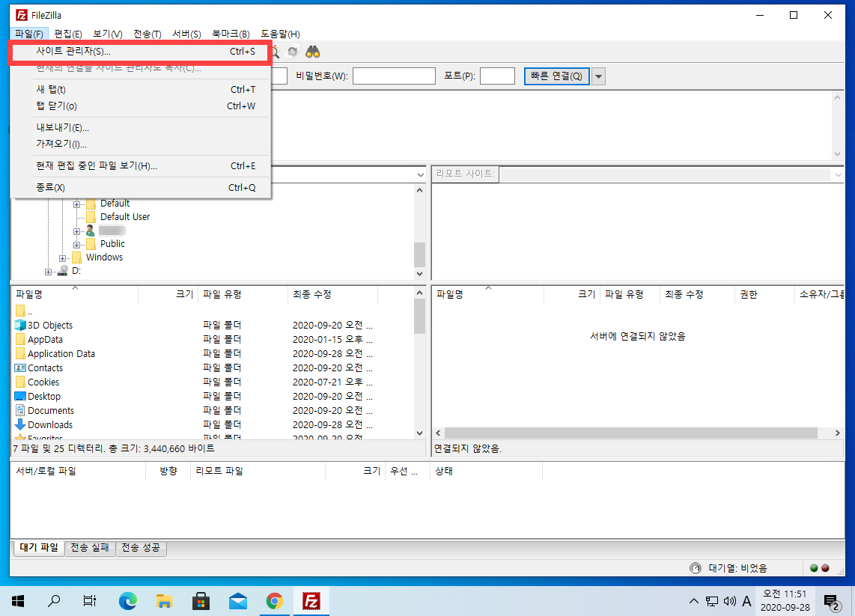
Task: Sort local files by 파일명 column
Action: [x=76, y=294]
